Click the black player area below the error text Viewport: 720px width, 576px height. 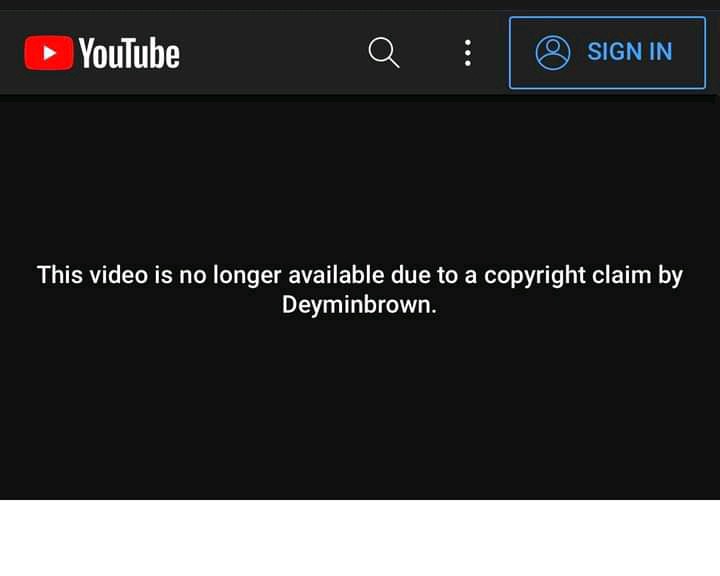360,409
